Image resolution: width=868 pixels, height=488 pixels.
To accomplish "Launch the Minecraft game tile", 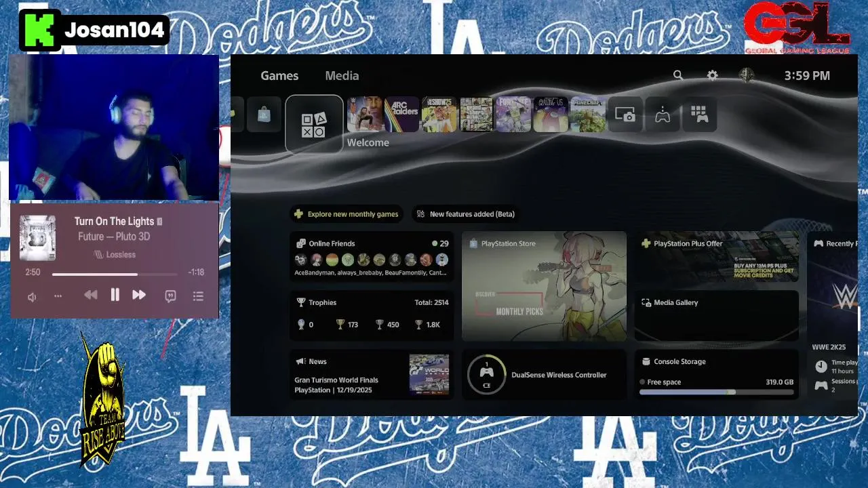I will coord(587,115).
